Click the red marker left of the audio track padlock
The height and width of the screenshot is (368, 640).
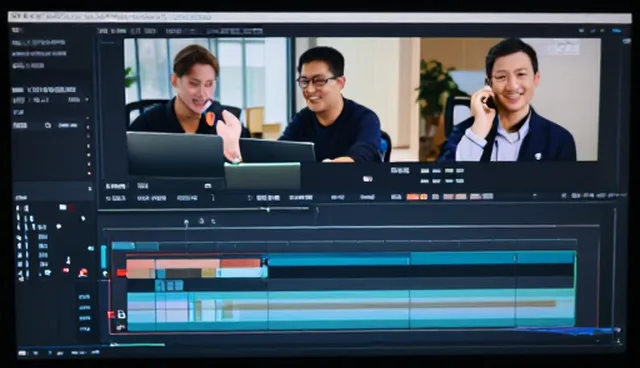point(111,315)
